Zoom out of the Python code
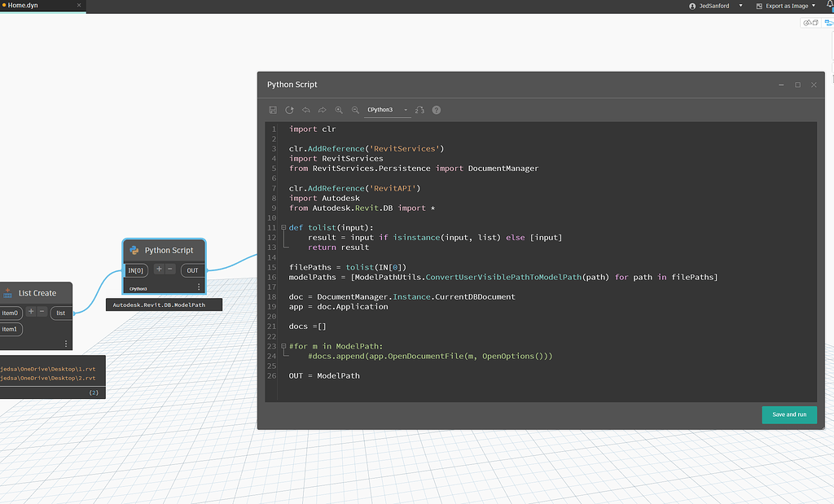This screenshot has height=504, width=834. pyautogui.click(x=356, y=109)
